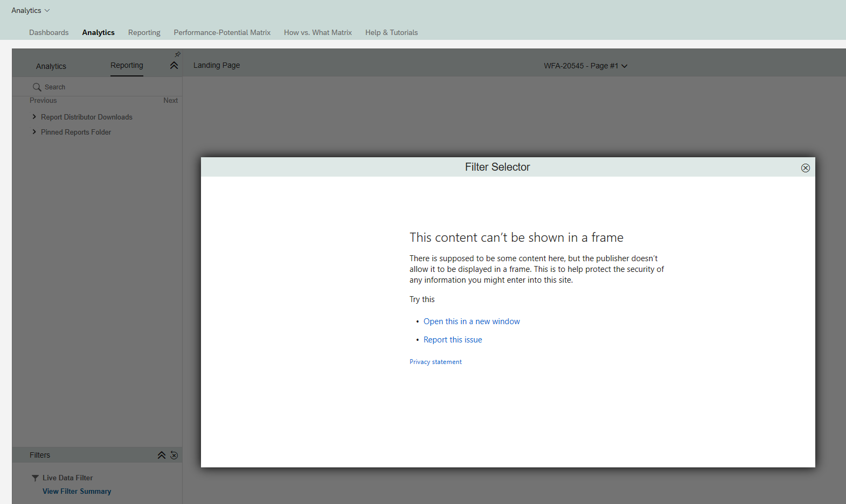Click the Search magnifier icon
846x504 pixels.
37,87
